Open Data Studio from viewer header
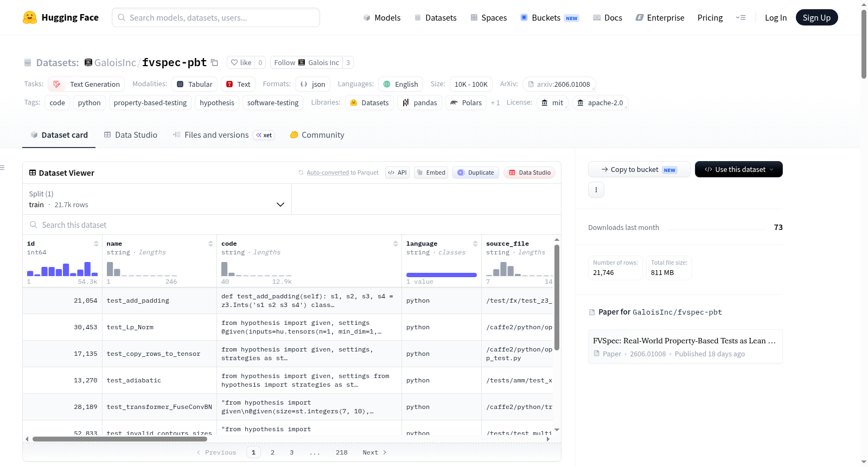The width and height of the screenshot is (868, 467). (529, 172)
